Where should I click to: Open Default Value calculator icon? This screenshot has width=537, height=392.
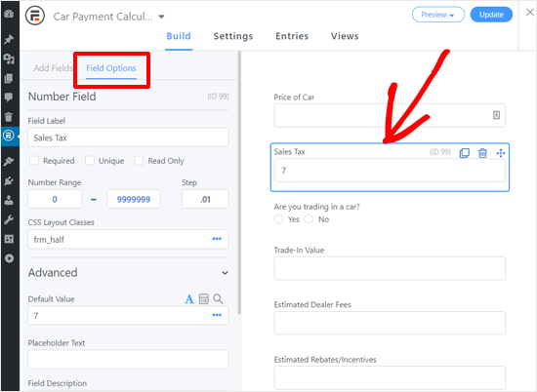[204, 299]
